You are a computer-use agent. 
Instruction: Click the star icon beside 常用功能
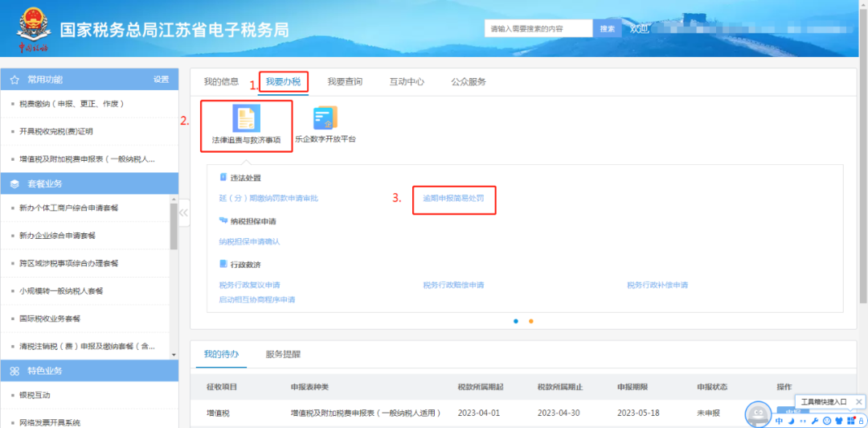[x=15, y=80]
